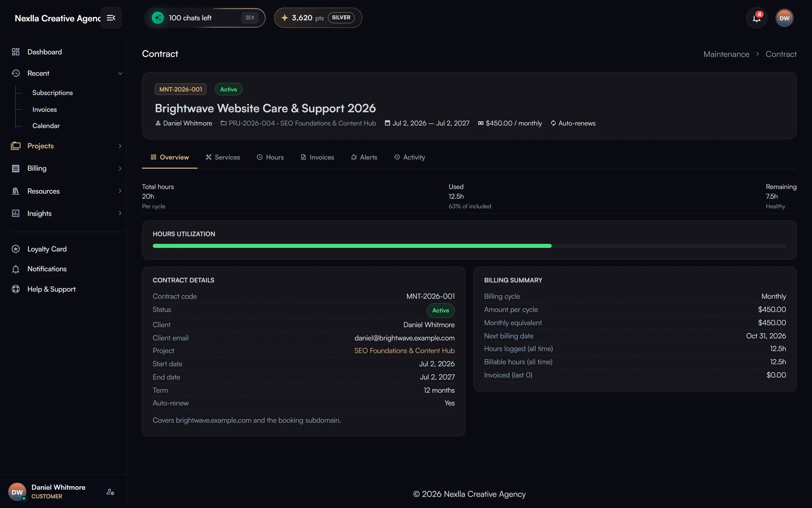Click the Insights chart icon
The image size is (812, 508).
pyautogui.click(x=16, y=213)
